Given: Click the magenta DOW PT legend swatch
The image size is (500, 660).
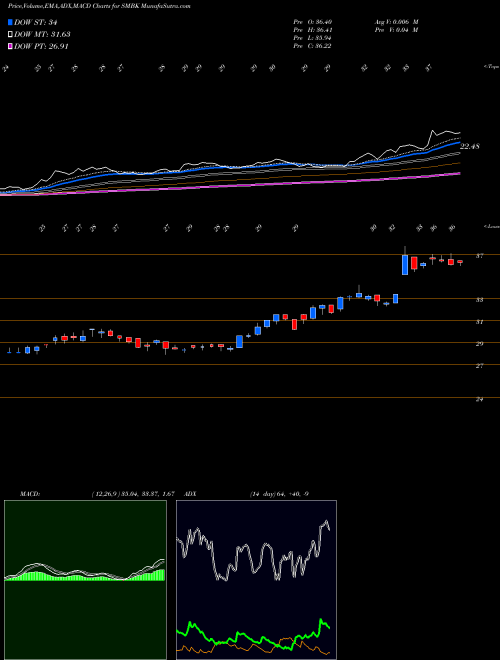Looking at the screenshot, I should pos(11,46).
